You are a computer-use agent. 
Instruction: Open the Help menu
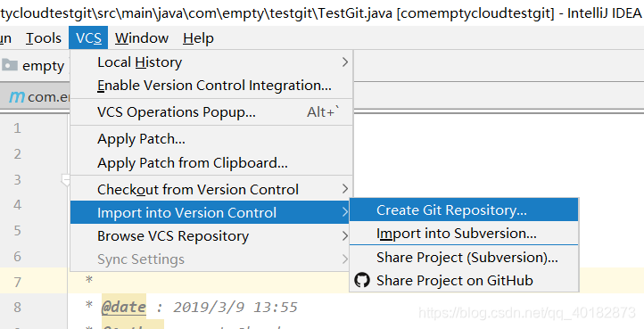[198, 38]
